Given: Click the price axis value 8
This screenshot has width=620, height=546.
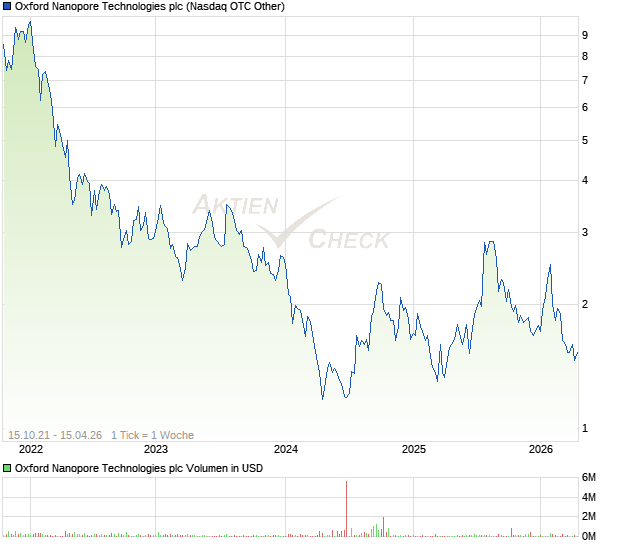Looking at the screenshot, I should pos(585,57).
